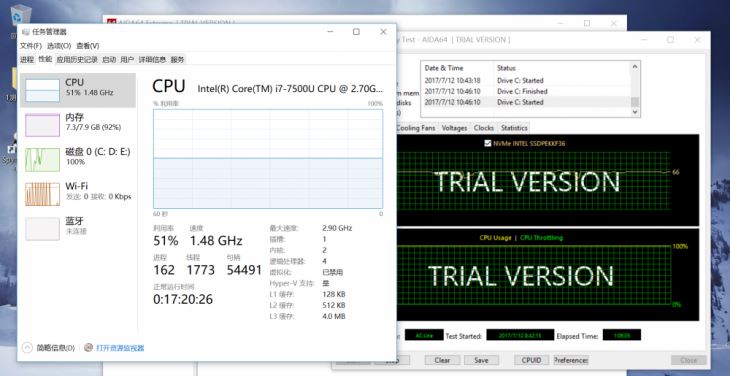Click the Test Started time field

[520, 335]
